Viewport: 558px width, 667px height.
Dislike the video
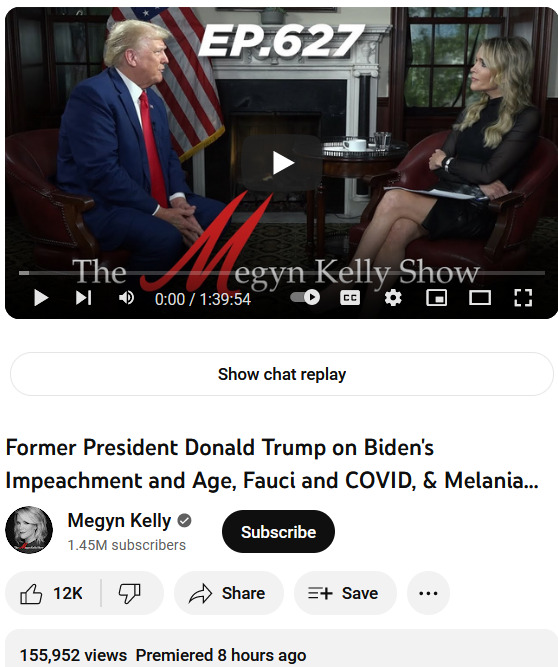[132, 593]
